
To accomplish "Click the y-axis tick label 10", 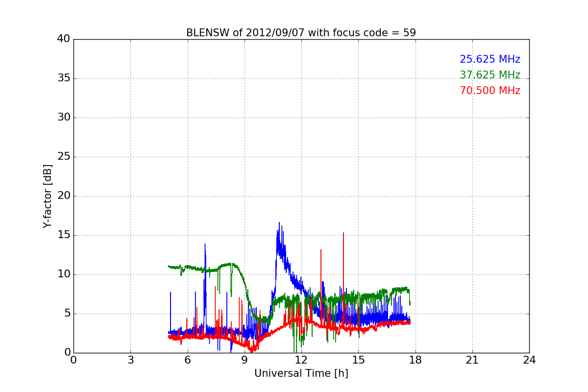I will (x=64, y=274).
